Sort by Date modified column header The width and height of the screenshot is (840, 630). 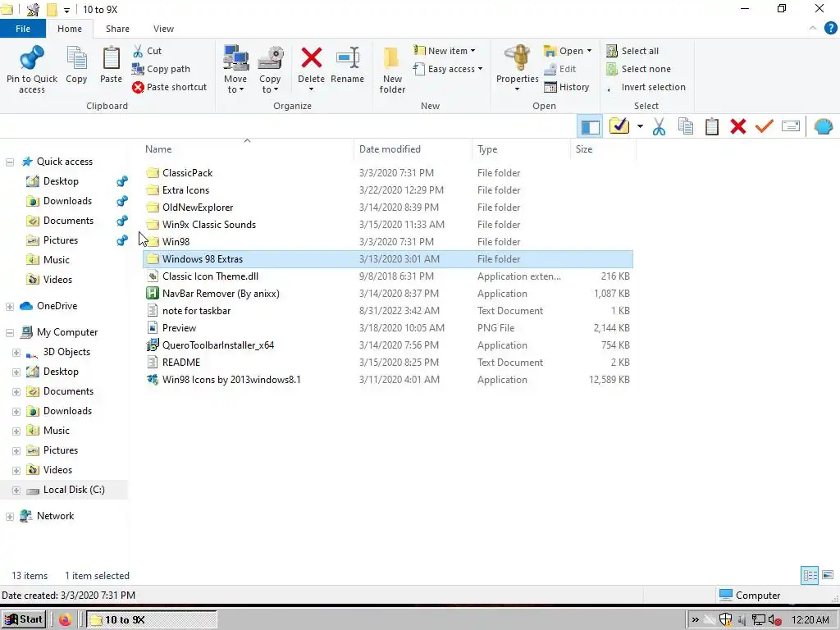(x=413, y=149)
